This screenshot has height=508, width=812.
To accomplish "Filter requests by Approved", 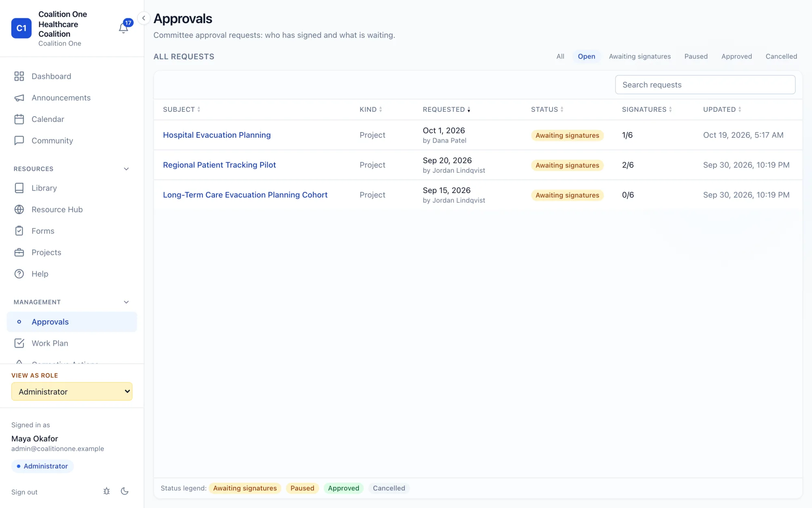I will tap(736, 56).
